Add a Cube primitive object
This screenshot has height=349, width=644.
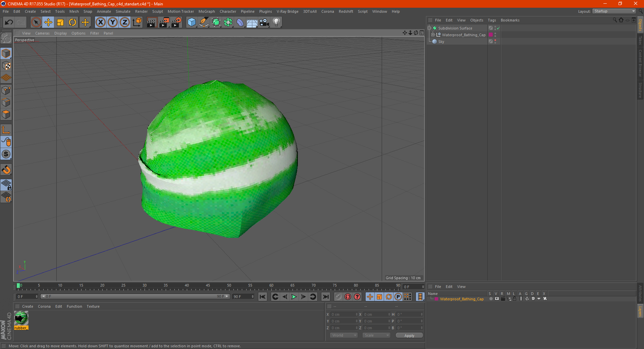[x=192, y=22]
